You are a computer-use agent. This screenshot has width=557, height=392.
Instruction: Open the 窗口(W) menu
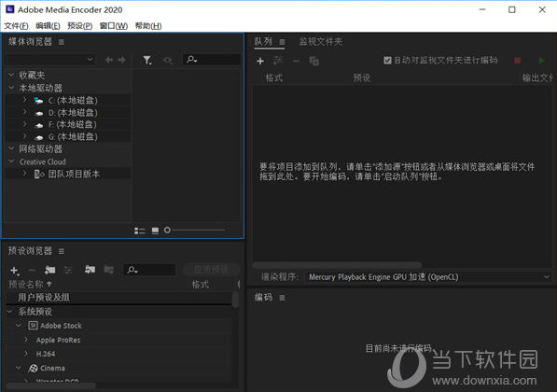tap(114, 26)
